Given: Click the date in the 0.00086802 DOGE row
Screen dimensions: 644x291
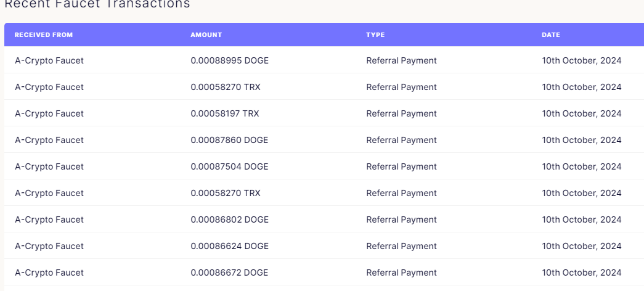Looking at the screenshot, I should (x=582, y=219).
